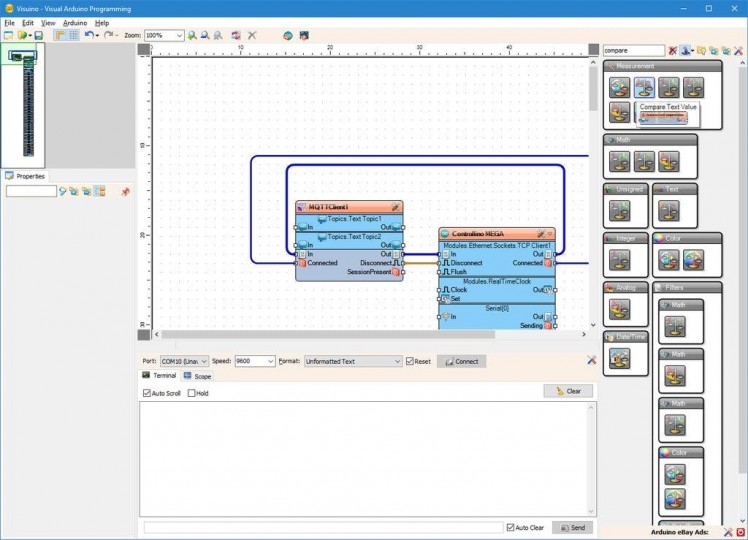
Task: Click the Clear button in terminal
Action: click(x=568, y=391)
